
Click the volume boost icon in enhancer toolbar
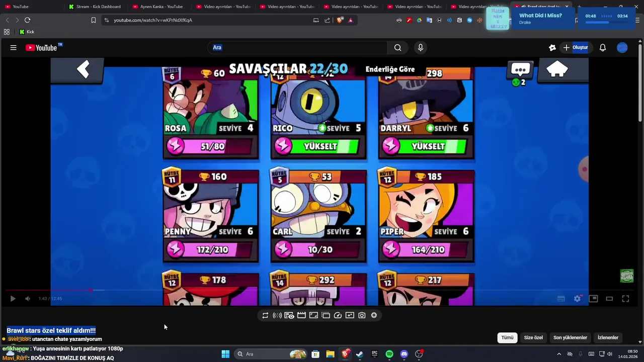coord(277,315)
